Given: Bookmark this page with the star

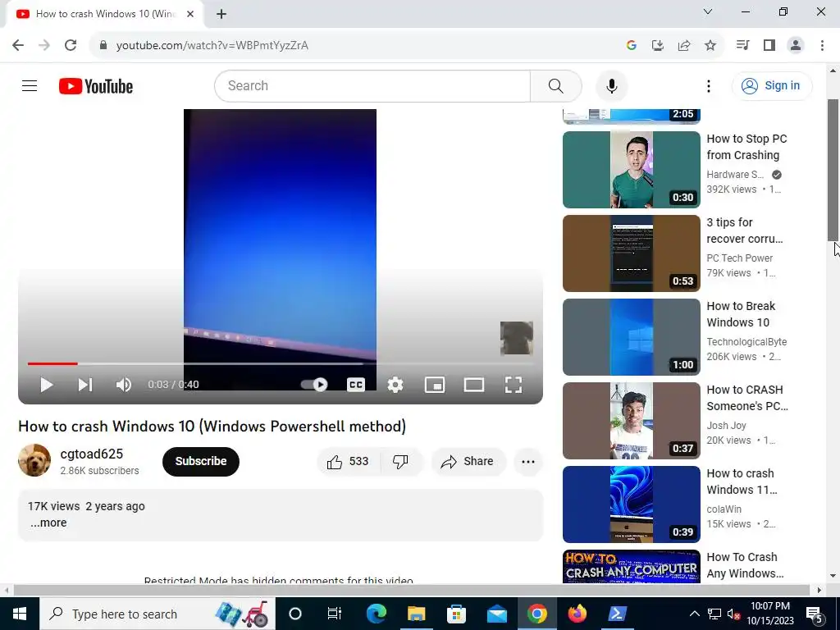Looking at the screenshot, I should (x=710, y=46).
